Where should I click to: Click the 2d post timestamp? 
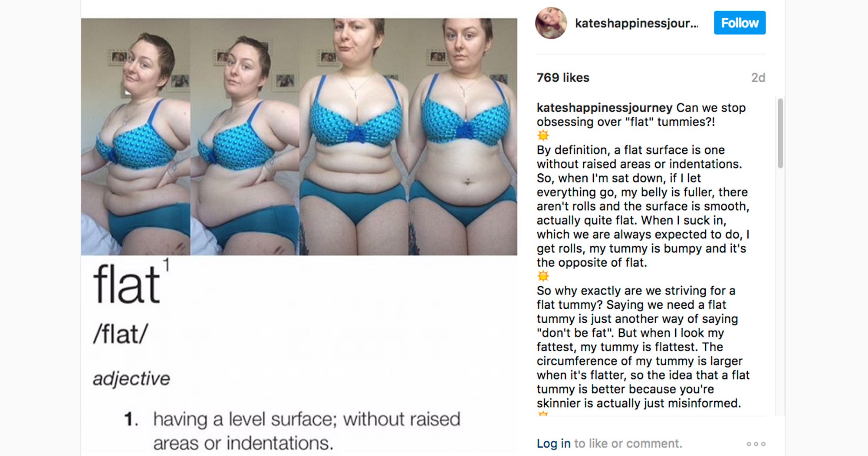coord(758,78)
